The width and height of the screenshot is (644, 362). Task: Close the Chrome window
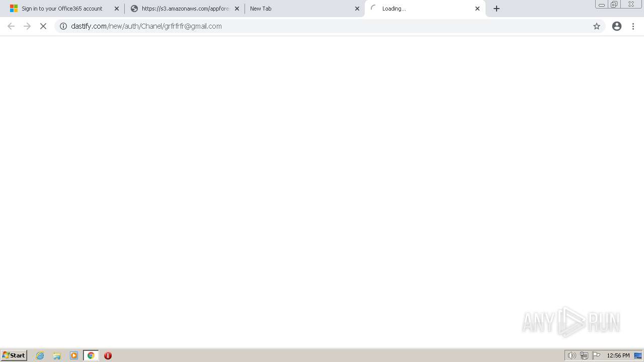tap(631, 5)
